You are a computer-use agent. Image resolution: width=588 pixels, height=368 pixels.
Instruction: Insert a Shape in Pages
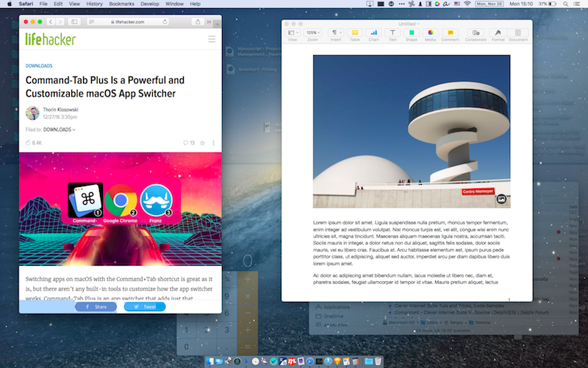coord(412,32)
